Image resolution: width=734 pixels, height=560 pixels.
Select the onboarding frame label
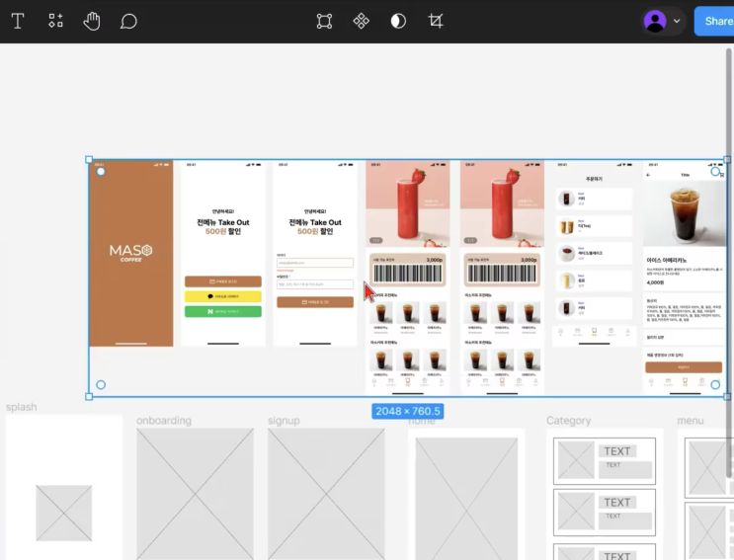click(x=164, y=421)
